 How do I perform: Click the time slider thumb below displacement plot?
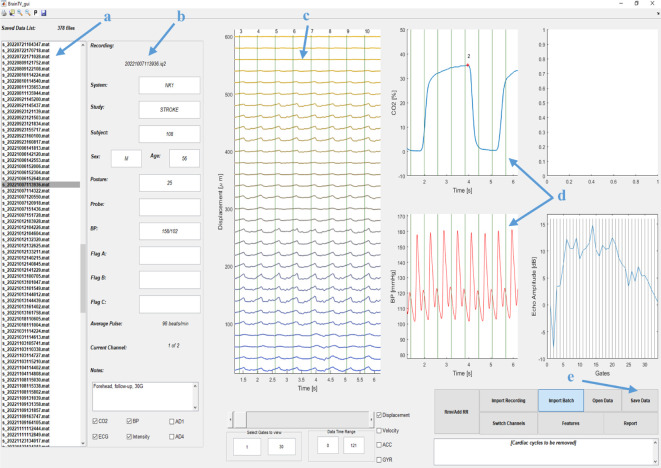[x=240, y=420]
